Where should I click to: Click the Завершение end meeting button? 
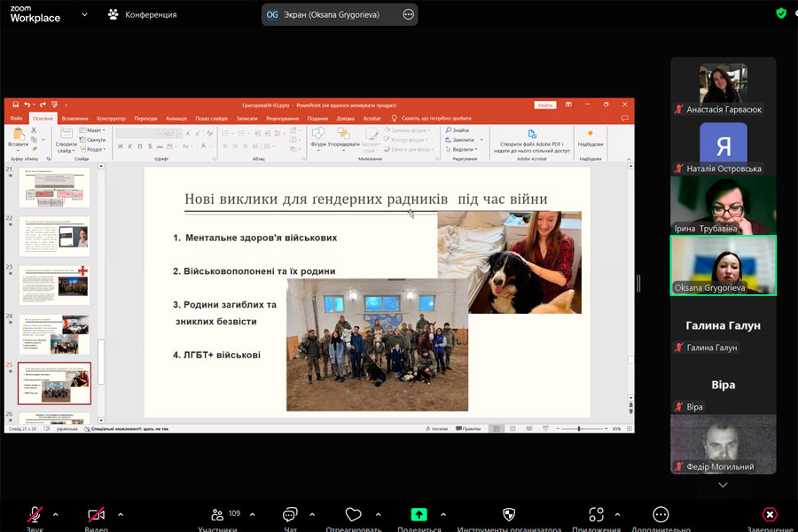coord(770,516)
